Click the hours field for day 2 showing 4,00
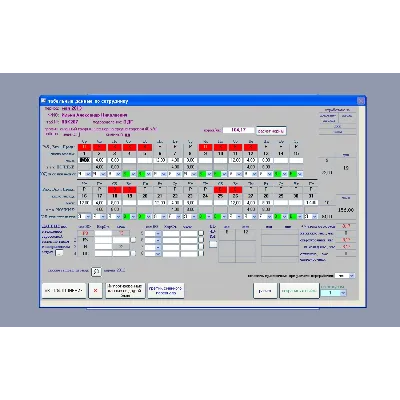400x400 pixels. 99,160
